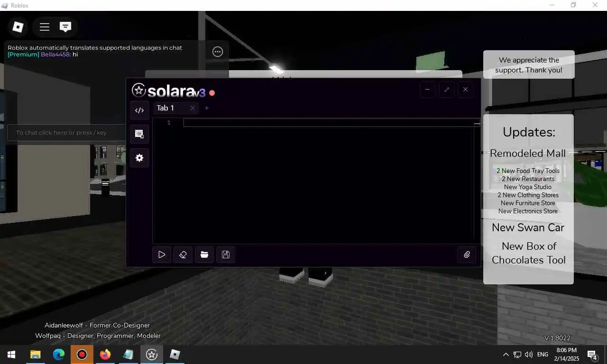Screen dimensions: 607x364
Task: Expand the Solara window to fullscreen
Action: [446, 89]
